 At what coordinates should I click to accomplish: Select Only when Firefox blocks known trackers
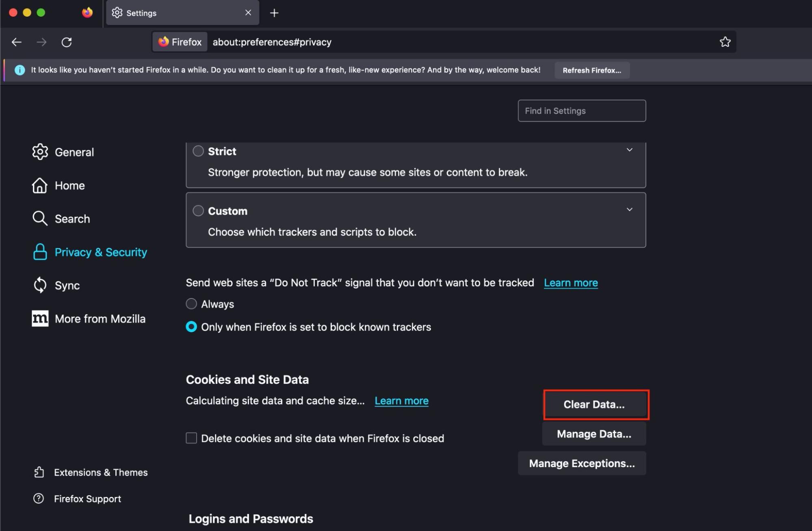[191, 326]
